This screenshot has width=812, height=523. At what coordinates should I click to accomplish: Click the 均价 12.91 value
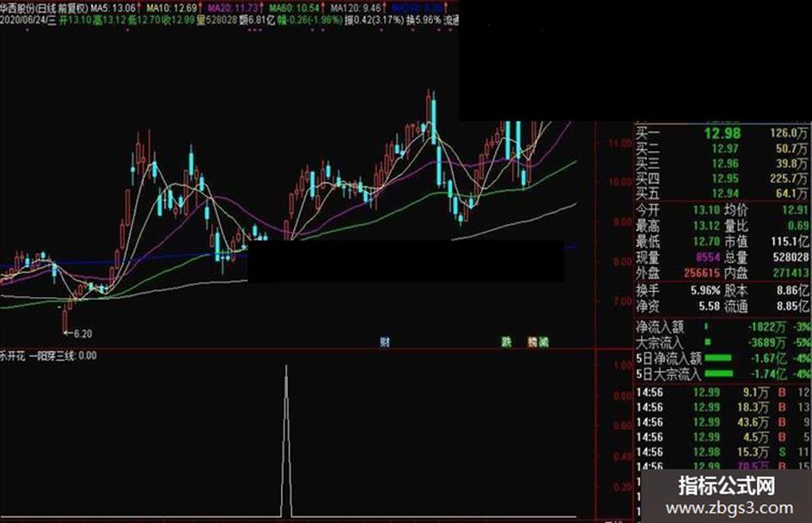[795, 210]
